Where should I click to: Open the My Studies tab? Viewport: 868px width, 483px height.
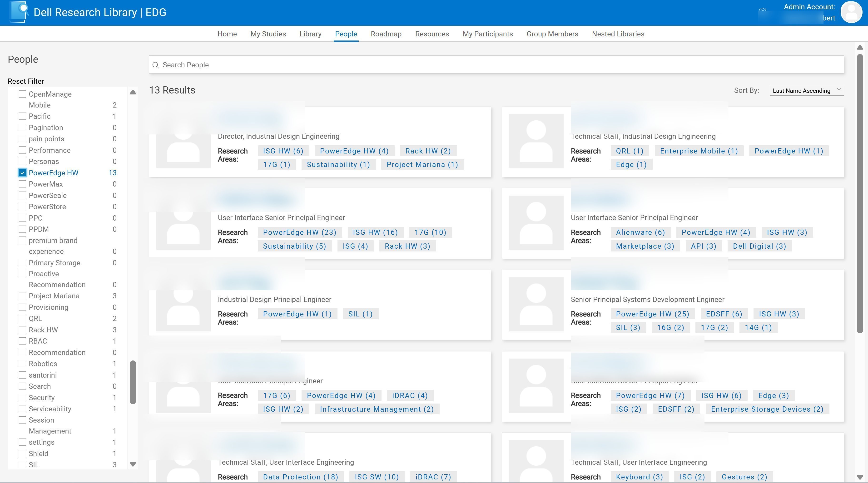tap(268, 34)
